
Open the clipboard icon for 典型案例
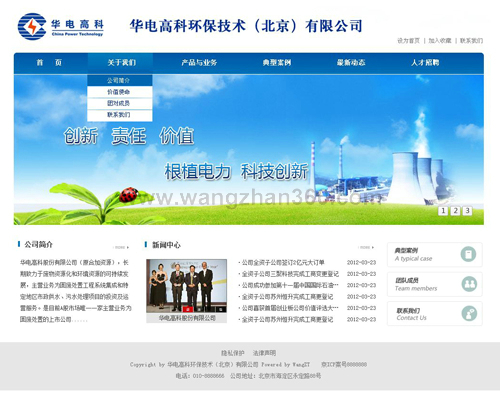tap(468, 254)
